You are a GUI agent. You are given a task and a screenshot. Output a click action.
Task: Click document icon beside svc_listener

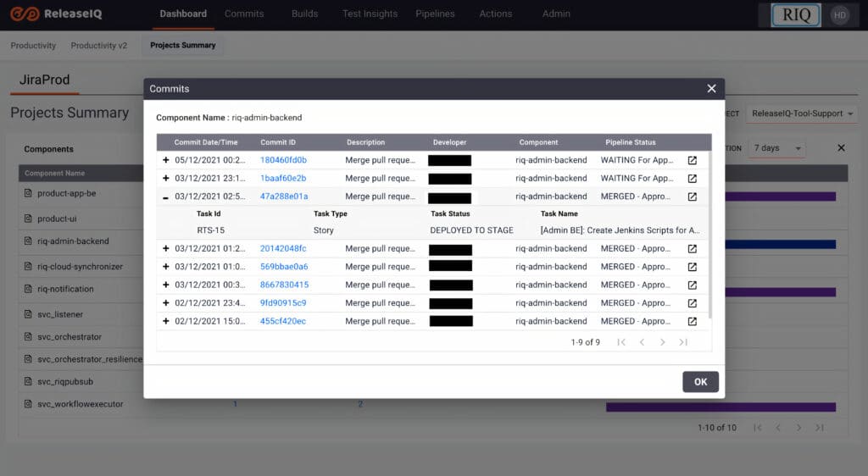[28, 314]
